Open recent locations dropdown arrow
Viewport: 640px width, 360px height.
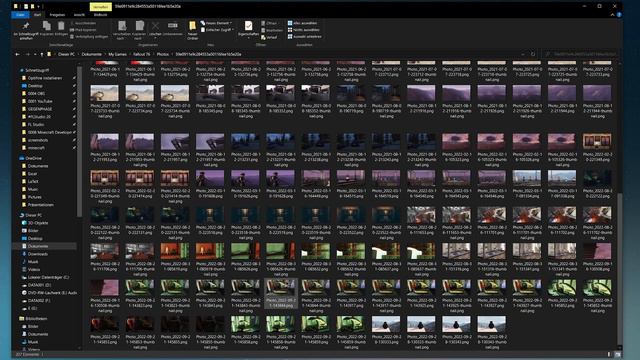point(35,54)
